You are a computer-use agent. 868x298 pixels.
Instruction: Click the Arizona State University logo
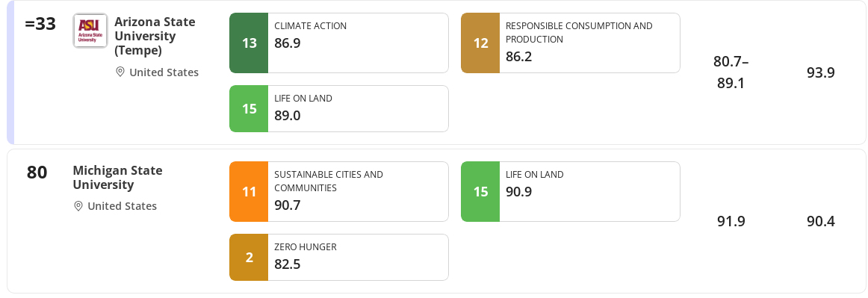pos(90,31)
